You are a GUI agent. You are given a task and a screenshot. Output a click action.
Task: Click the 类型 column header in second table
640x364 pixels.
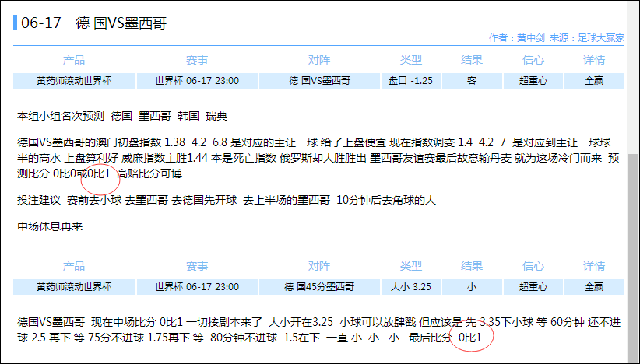click(x=411, y=266)
